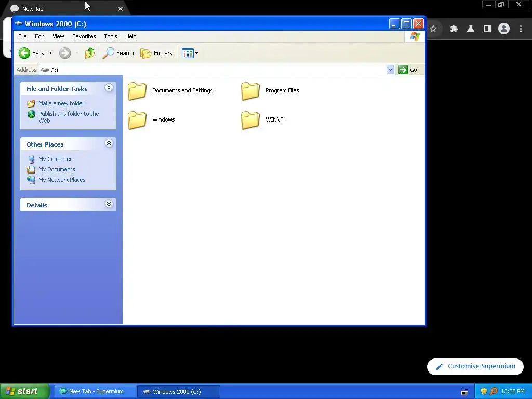This screenshot has width=532, height=399.
Task: Select the Documents and Settings folder
Action: [x=170, y=91]
